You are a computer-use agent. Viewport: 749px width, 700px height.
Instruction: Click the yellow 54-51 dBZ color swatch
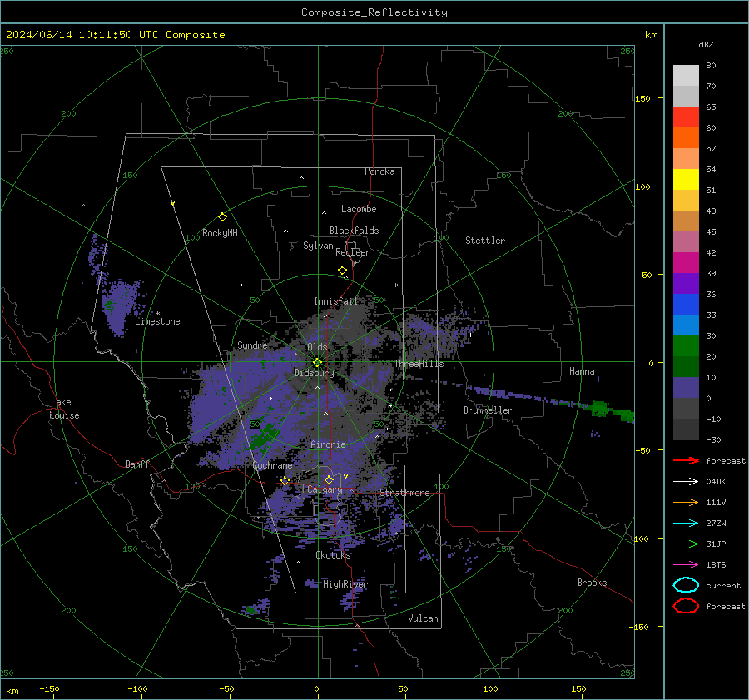coord(686,180)
